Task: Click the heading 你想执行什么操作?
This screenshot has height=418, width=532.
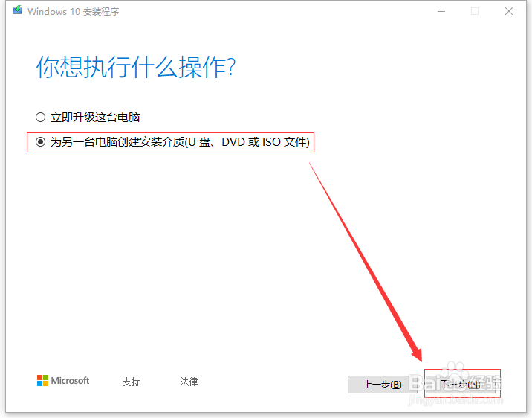Action: (x=136, y=67)
